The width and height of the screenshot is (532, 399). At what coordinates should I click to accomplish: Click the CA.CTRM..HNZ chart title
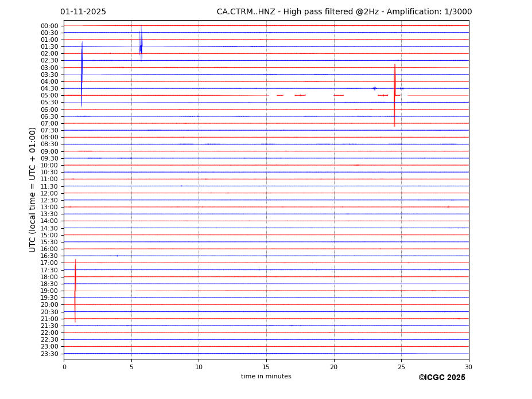(344, 12)
